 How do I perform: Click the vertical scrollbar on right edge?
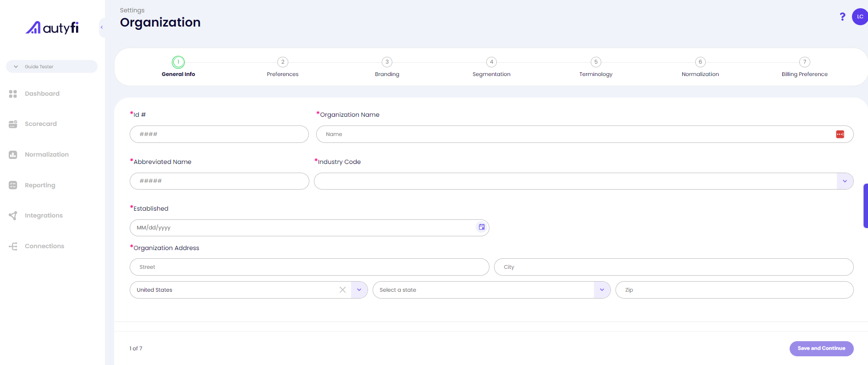click(866, 206)
